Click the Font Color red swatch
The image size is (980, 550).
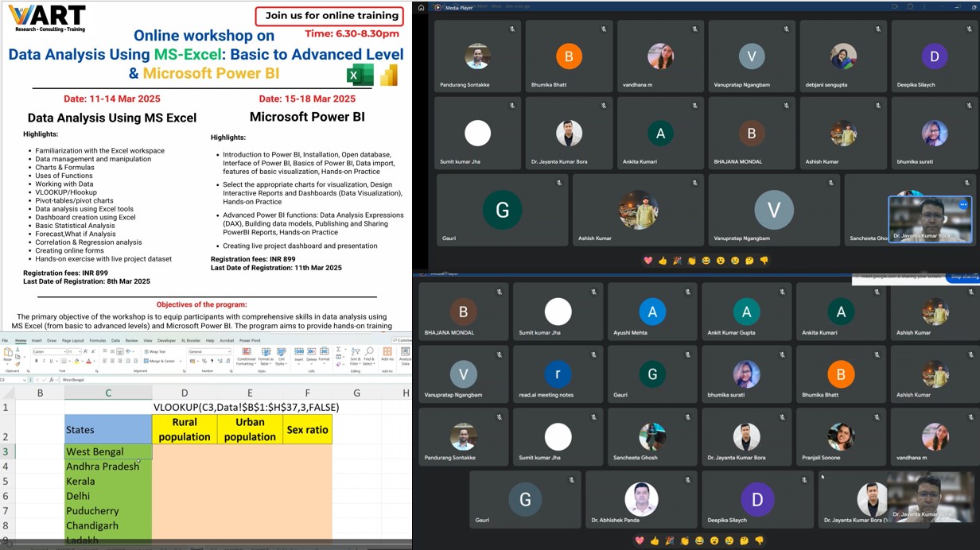88,361
